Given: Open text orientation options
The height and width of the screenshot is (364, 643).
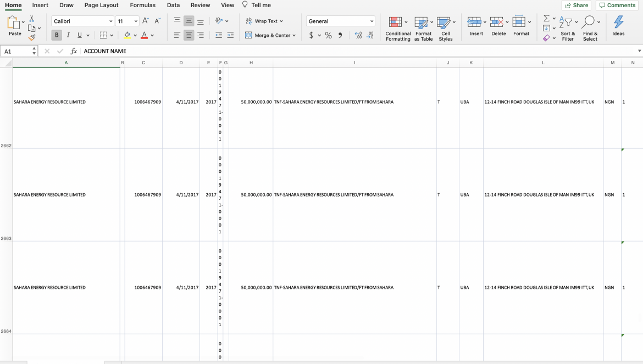Looking at the screenshot, I should pyautogui.click(x=219, y=21).
